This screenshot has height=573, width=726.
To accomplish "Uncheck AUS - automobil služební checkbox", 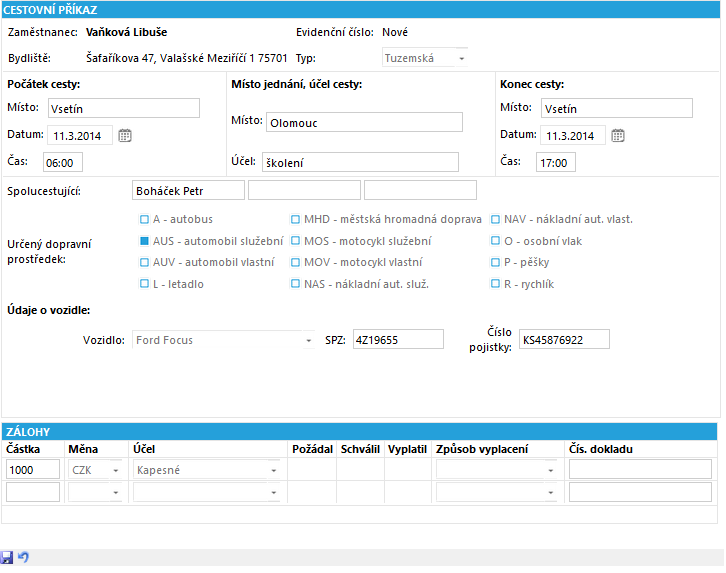I will click(144, 241).
